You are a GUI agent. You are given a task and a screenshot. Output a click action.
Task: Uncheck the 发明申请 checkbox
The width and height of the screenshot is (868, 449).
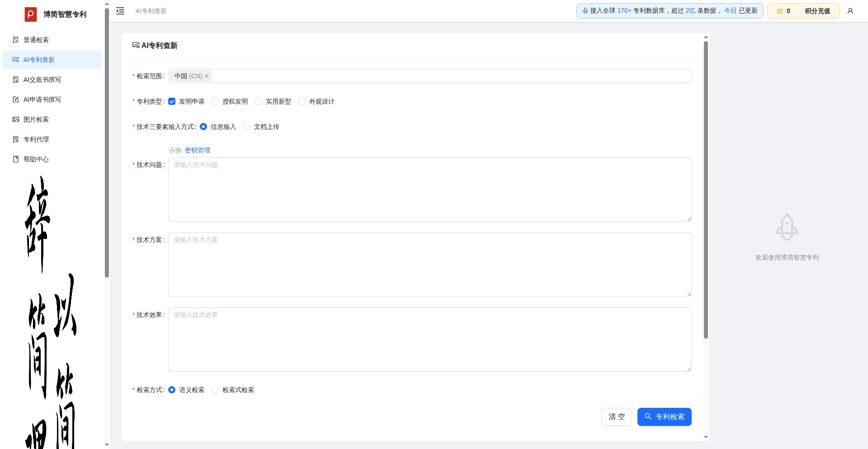[172, 101]
